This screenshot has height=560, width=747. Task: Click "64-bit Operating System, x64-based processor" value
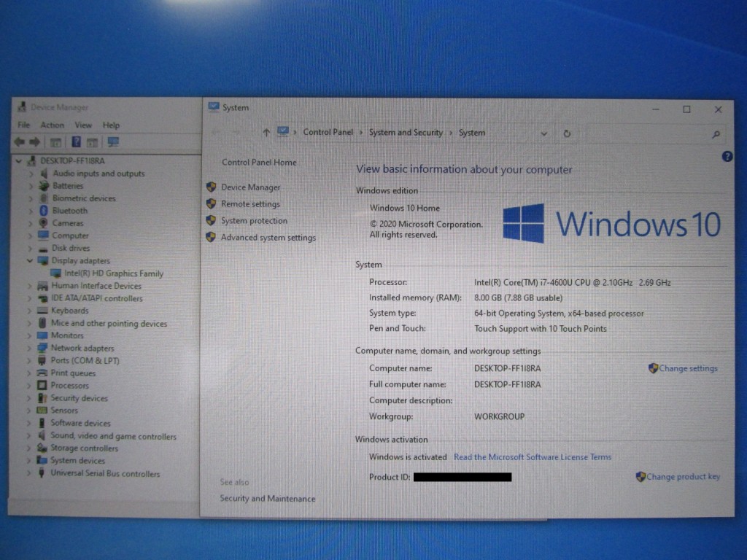[x=559, y=314]
